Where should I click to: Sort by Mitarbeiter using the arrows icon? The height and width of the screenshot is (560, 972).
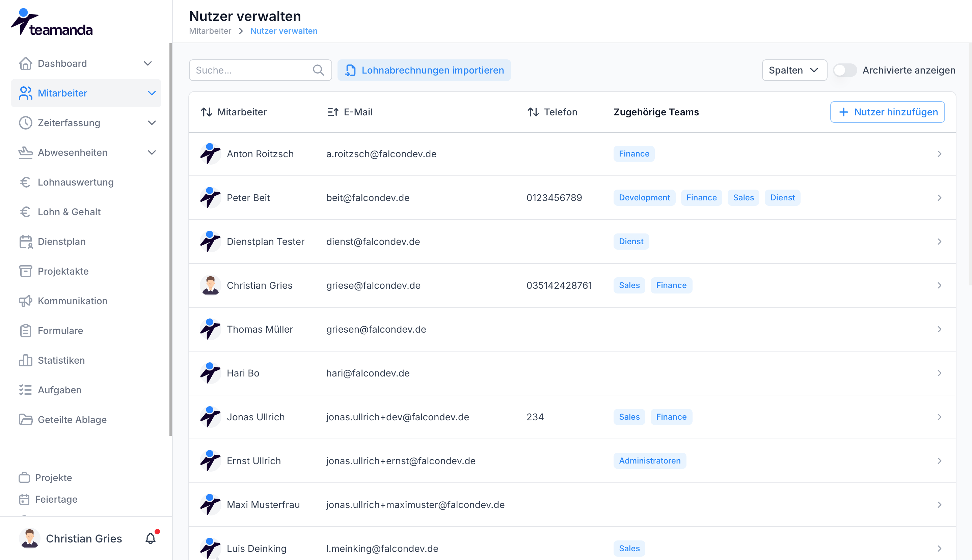tap(207, 112)
